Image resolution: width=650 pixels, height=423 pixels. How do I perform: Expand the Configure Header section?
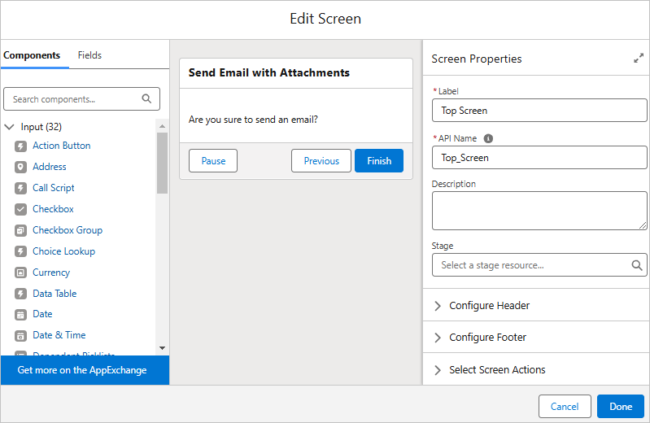(x=437, y=306)
